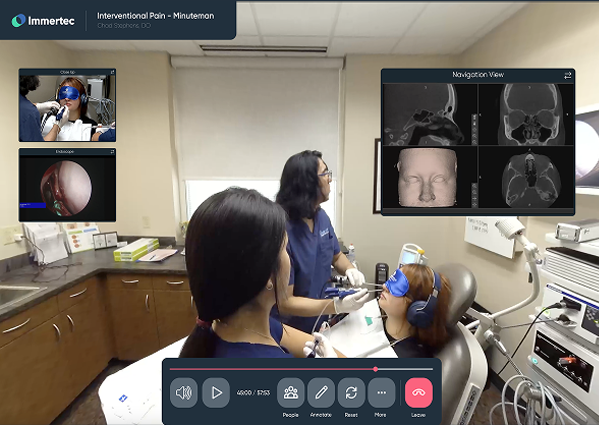Select the Endoscope video thumbnail
599x425 pixels.
67,188
